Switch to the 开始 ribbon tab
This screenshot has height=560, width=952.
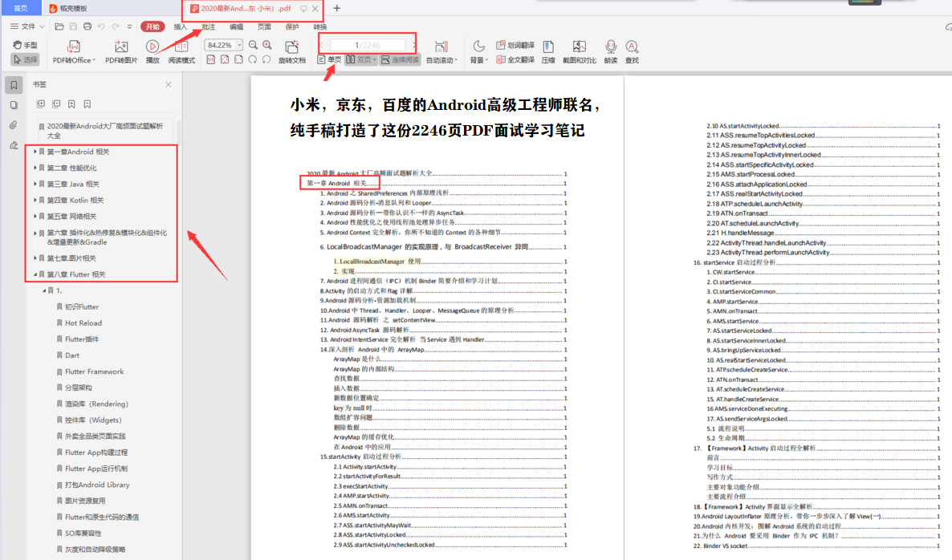pyautogui.click(x=153, y=26)
